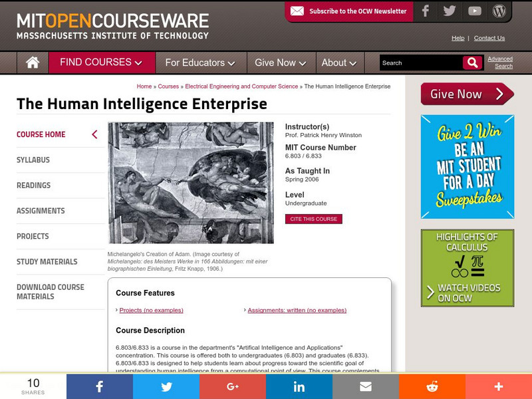This screenshot has height=399, width=532.
Task: Select Course Home in sidebar
Action: 41,134
